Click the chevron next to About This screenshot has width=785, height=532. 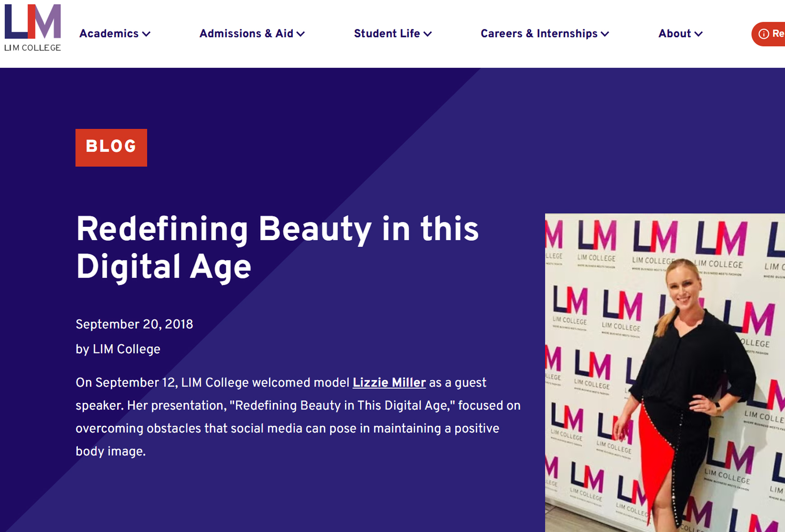pos(698,34)
